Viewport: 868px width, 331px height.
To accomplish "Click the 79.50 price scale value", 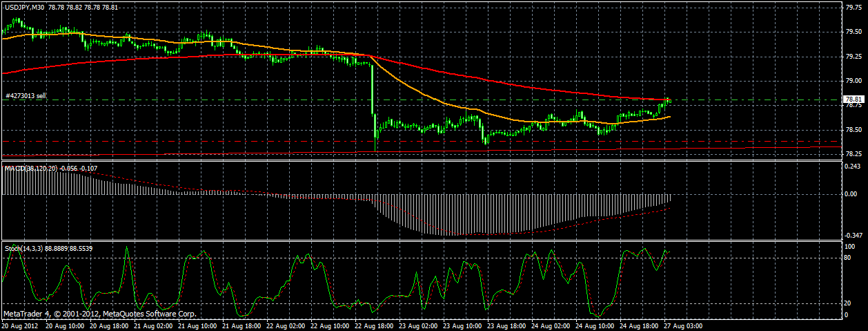I will [854, 32].
